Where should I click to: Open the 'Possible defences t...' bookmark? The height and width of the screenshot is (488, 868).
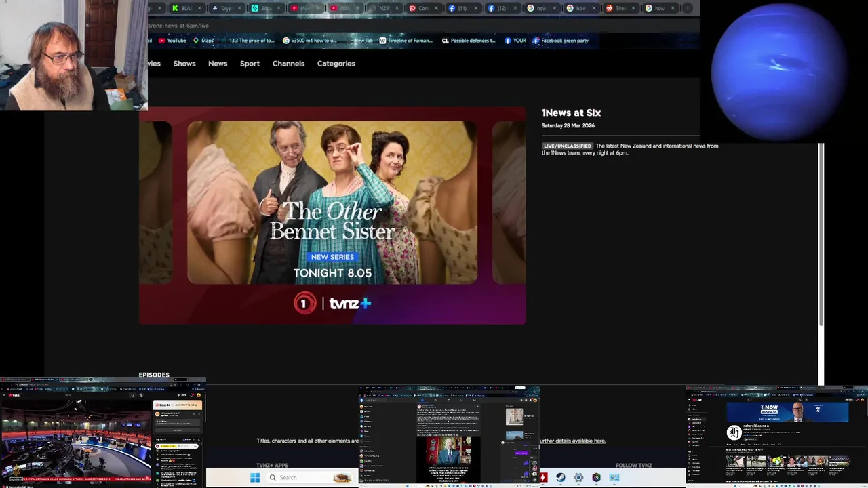pyautogui.click(x=469, y=41)
